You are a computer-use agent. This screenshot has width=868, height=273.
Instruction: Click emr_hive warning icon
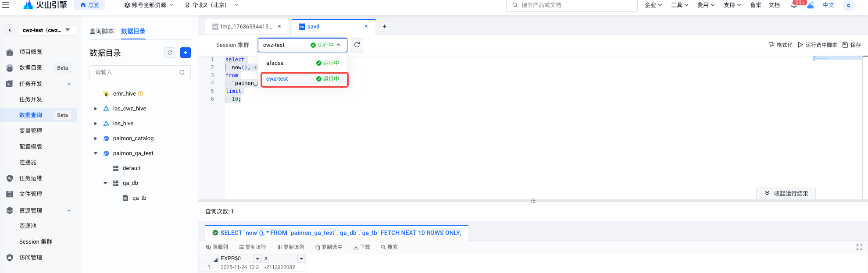pyautogui.click(x=141, y=94)
